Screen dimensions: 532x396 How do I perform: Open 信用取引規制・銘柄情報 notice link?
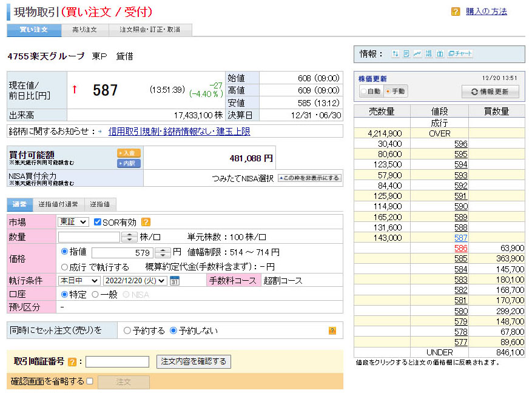pos(179,131)
